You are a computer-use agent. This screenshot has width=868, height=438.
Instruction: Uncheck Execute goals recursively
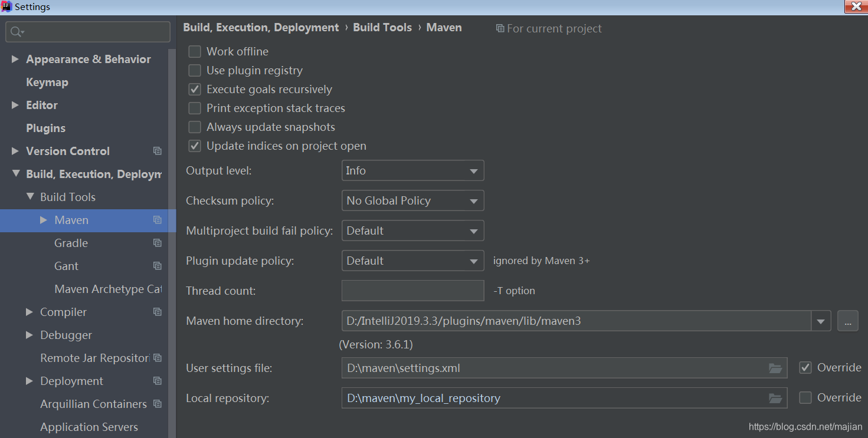(x=195, y=89)
